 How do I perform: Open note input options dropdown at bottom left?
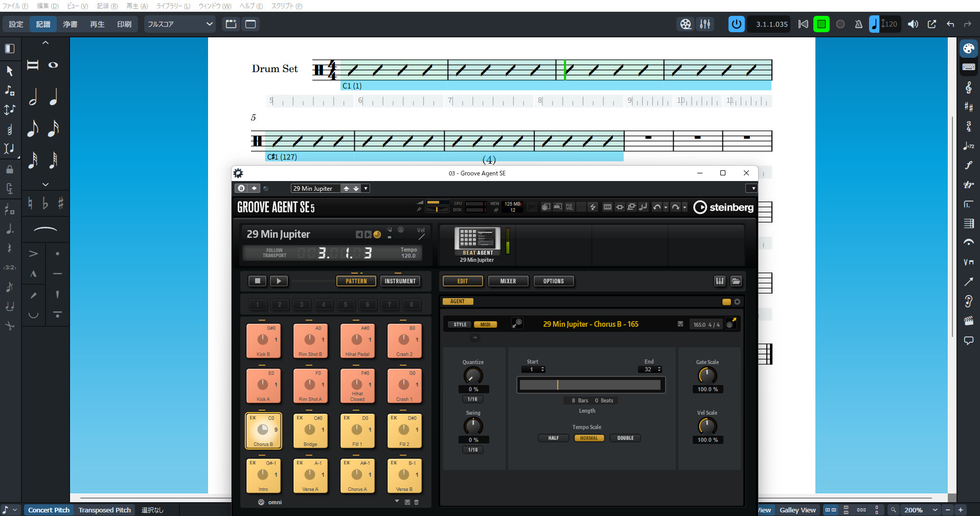(15, 510)
